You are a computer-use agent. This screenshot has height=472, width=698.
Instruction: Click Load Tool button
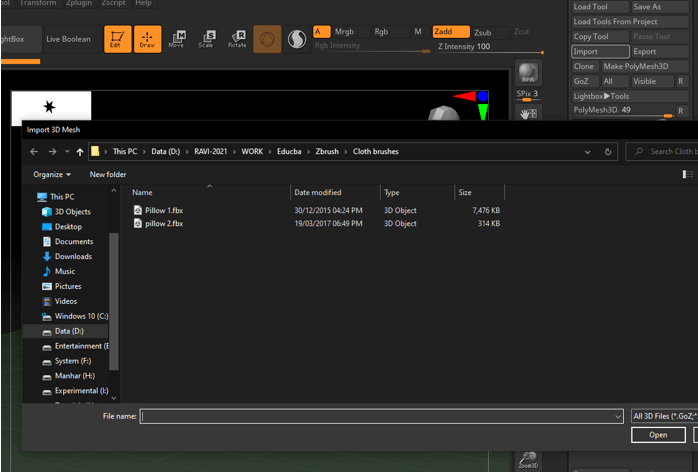[x=600, y=7]
